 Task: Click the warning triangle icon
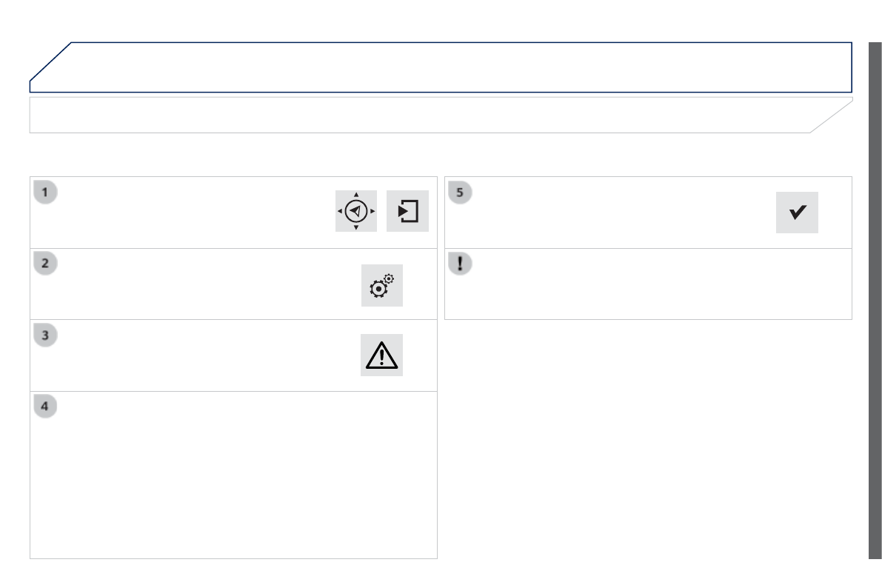(381, 355)
